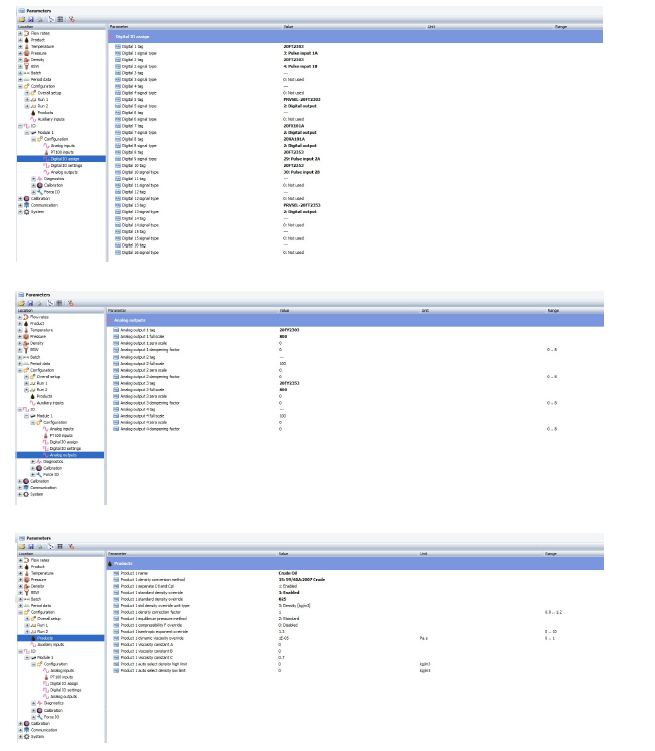Select Digital IO settings in top panel tree
655x751 pixels.
point(67,166)
